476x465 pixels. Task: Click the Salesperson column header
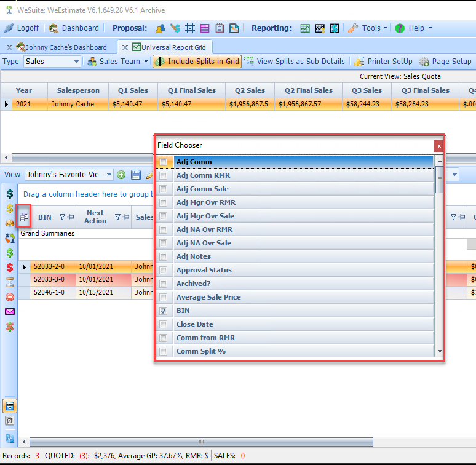coord(78,90)
